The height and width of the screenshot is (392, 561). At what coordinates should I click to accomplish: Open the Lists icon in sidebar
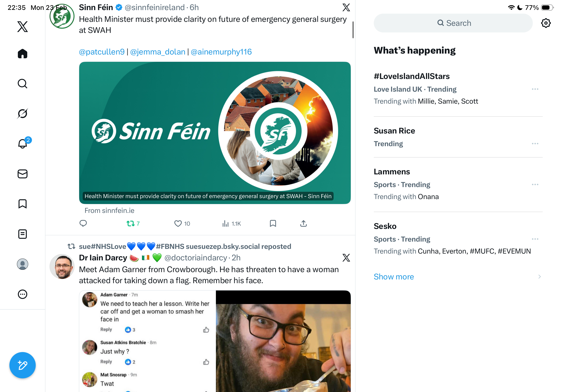[x=23, y=234]
